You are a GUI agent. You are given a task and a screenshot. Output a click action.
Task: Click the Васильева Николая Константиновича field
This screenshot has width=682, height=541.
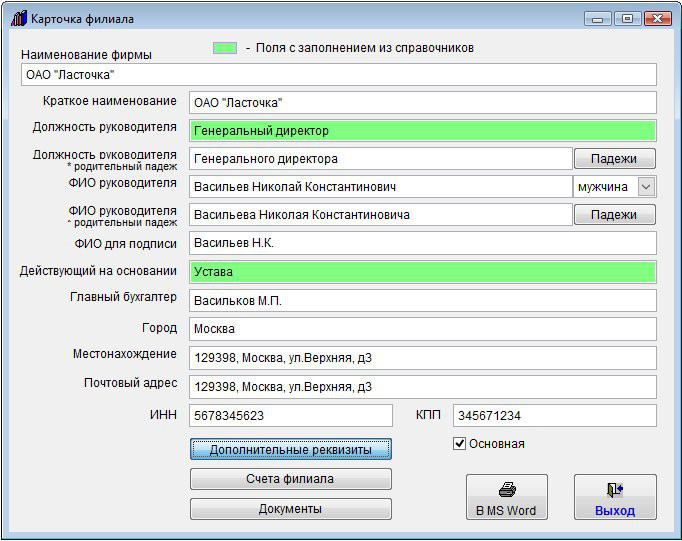[x=381, y=215]
